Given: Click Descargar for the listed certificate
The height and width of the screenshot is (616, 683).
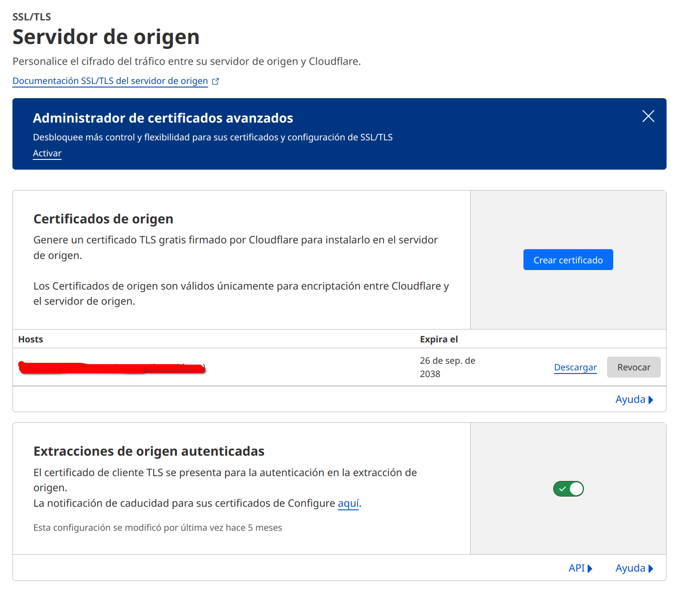Looking at the screenshot, I should pyautogui.click(x=575, y=367).
